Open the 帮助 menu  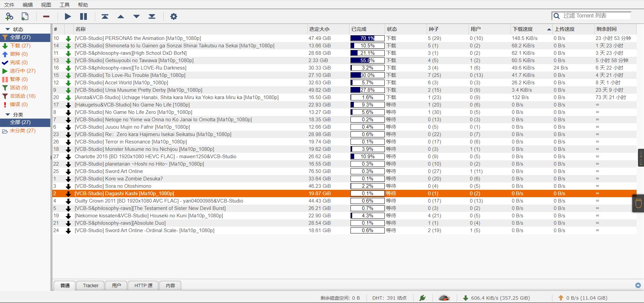coord(83,5)
